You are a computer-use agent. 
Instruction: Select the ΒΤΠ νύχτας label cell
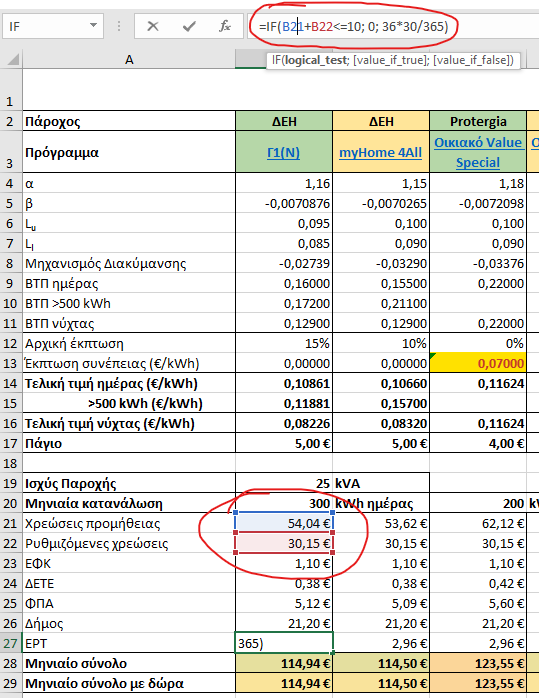coord(129,323)
